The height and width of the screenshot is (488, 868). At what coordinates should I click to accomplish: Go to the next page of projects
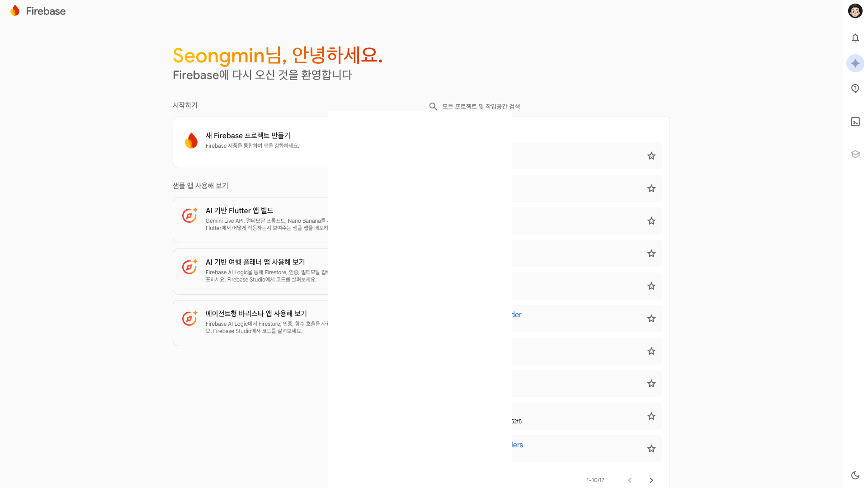coord(651,480)
